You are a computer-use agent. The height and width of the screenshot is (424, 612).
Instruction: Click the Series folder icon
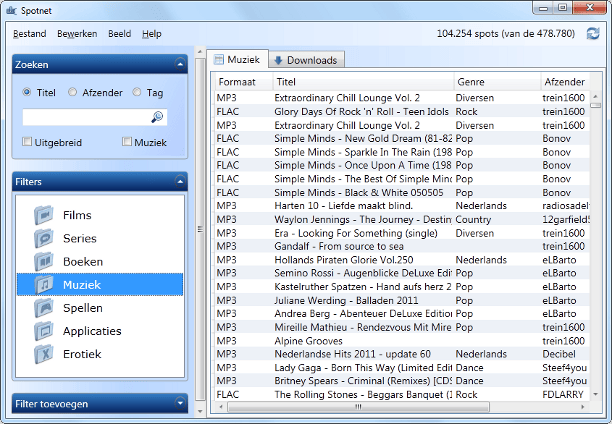point(43,238)
